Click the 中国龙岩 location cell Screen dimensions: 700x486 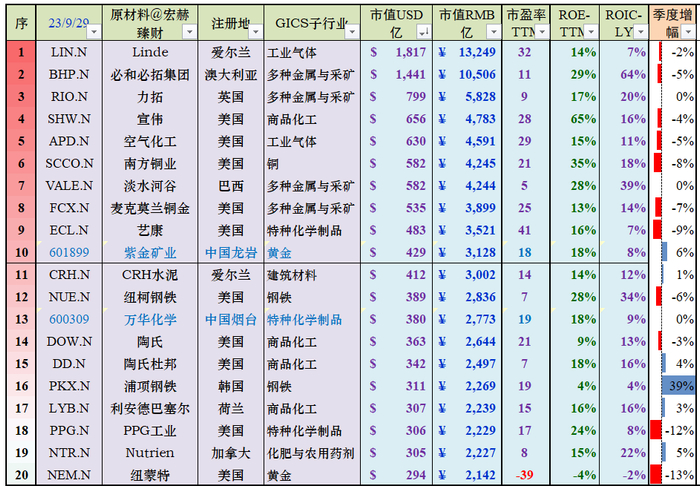pyautogui.click(x=231, y=253)
